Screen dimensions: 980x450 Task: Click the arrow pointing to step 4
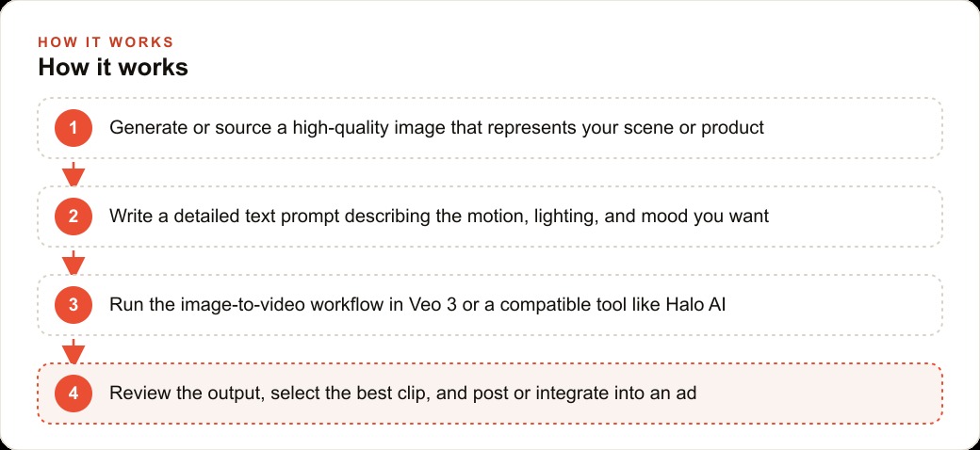tap(73, 351)
